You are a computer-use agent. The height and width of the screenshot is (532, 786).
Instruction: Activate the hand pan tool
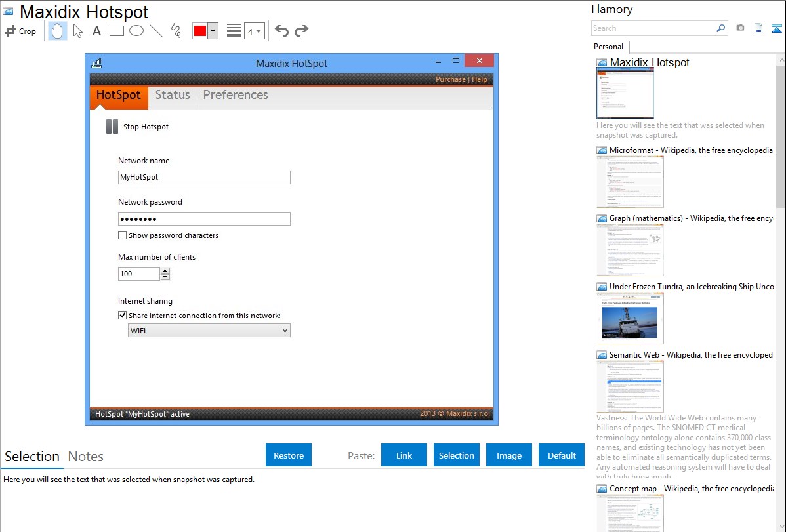(x=57, y=31)
